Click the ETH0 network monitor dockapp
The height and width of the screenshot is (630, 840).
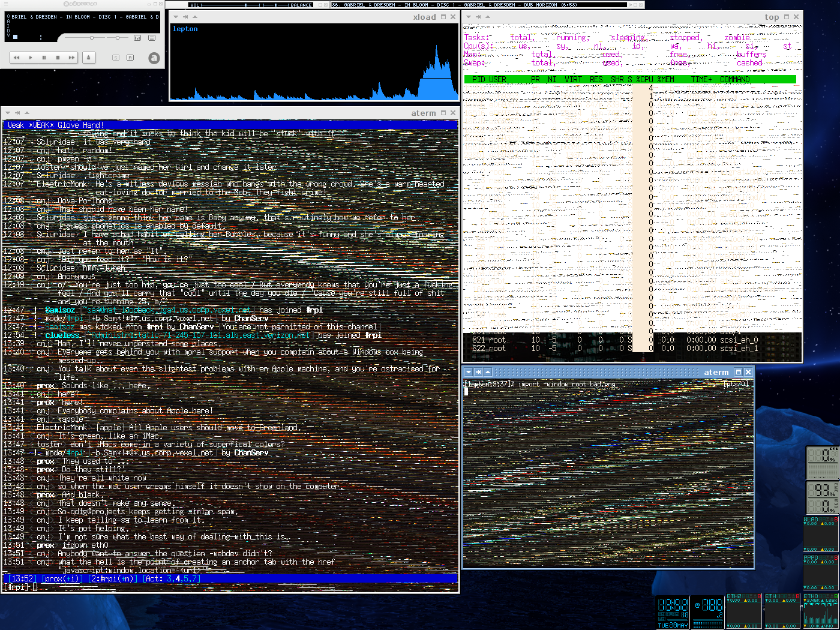pos(821,611)
